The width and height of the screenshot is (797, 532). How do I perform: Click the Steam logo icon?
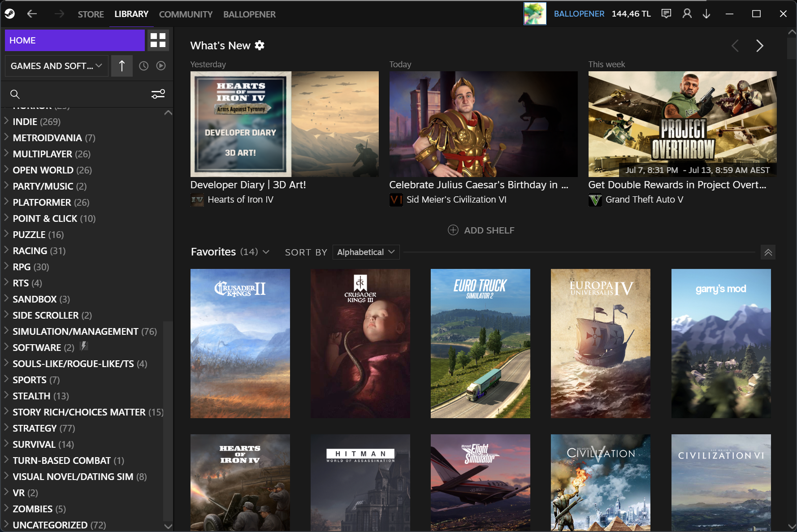click(x=10, y=14)
